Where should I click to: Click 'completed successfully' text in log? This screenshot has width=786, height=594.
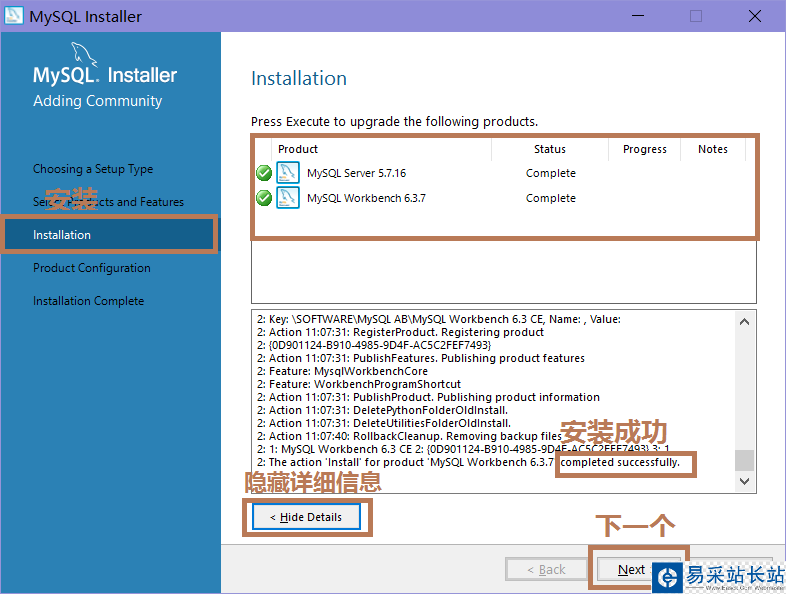click(620, 462)
